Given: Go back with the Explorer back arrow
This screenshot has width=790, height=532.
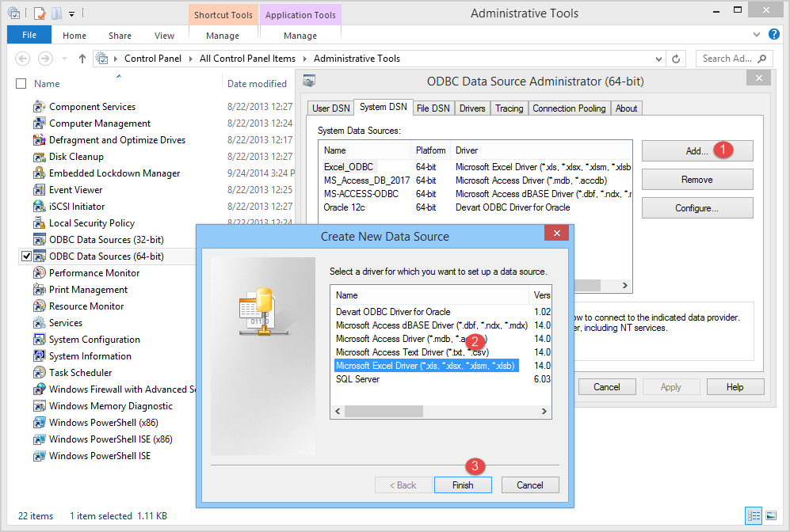Looking at the screenshot, I should (23, 59).
